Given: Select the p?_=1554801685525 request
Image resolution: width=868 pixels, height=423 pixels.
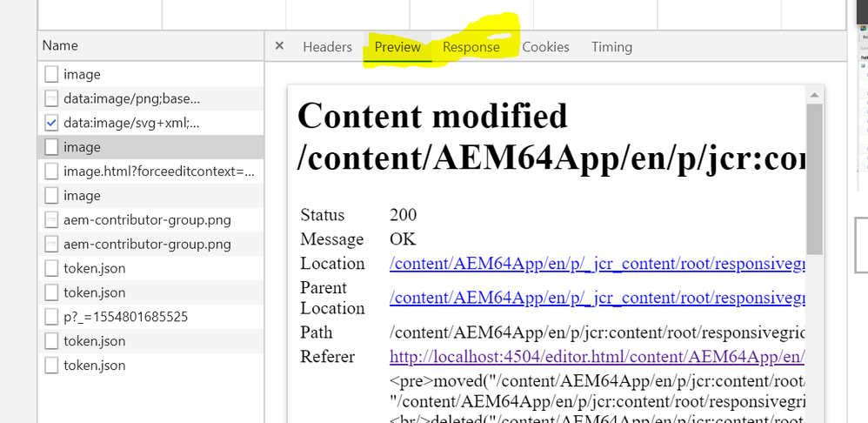Looking at the screenshot, I should [x=125, y=317].
